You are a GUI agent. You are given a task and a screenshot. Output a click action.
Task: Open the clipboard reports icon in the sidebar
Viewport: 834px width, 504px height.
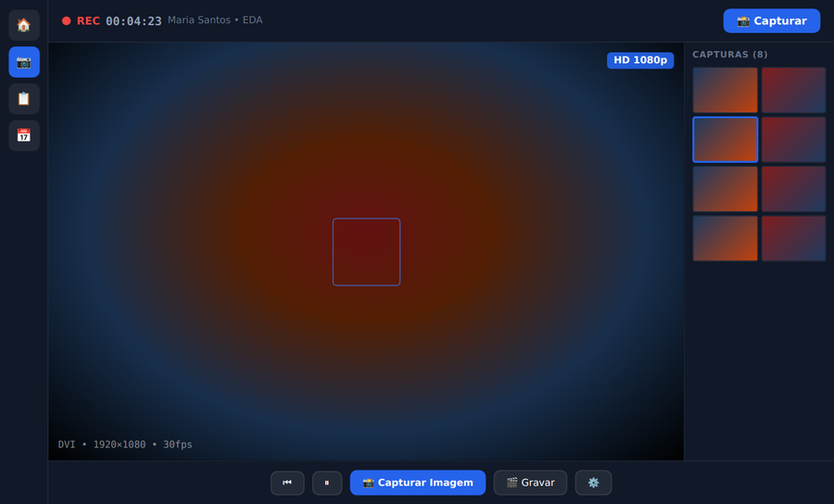(24, 99)
